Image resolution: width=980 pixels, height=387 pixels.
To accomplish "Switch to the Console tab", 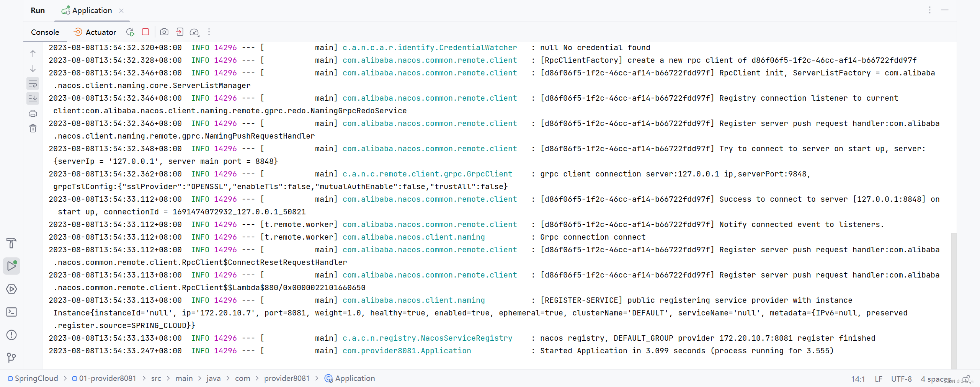I will point(45,32).
